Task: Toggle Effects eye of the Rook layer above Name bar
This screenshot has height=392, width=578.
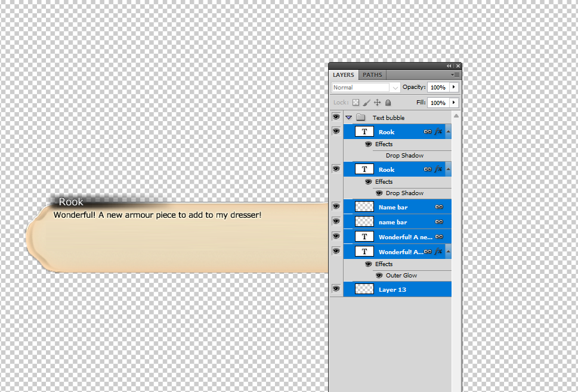Action: pos(368,182)
